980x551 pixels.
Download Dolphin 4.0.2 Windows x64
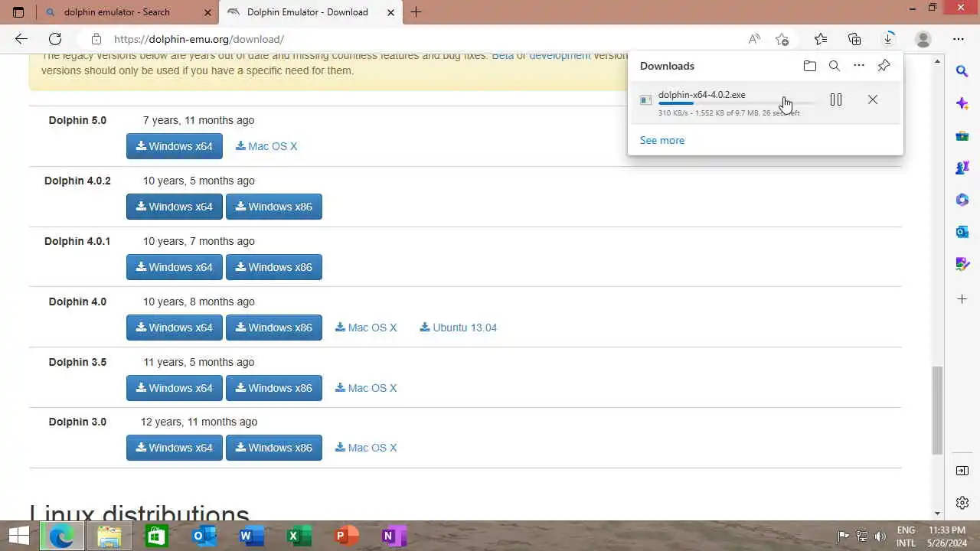[175, 207]
